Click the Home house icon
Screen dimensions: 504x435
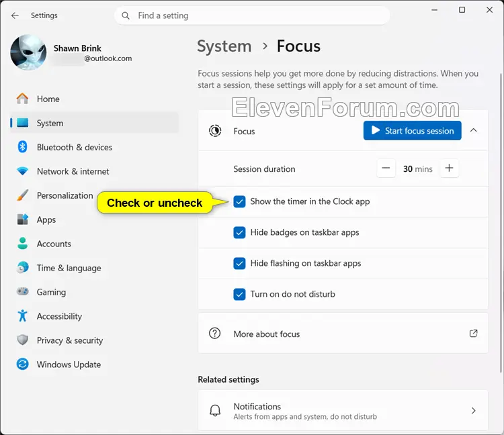22,99
